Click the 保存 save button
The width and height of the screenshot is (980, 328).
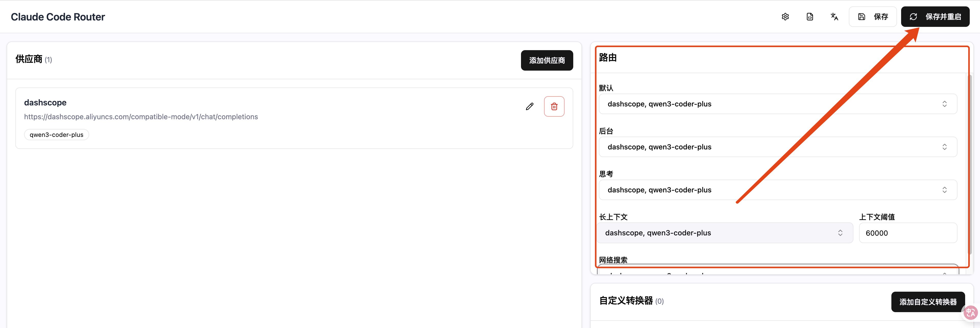(x=873, y=17)
